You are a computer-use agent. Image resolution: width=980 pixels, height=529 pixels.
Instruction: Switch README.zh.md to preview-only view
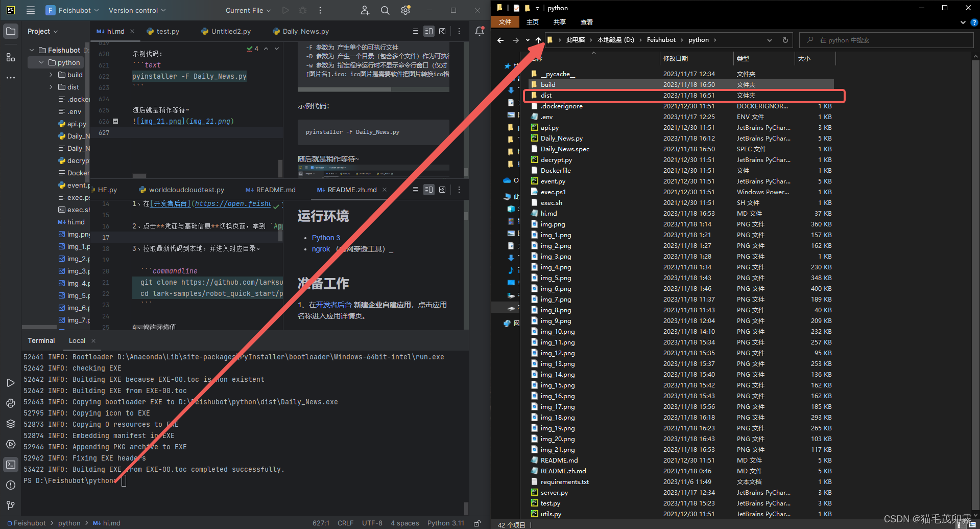click(442, 190)
